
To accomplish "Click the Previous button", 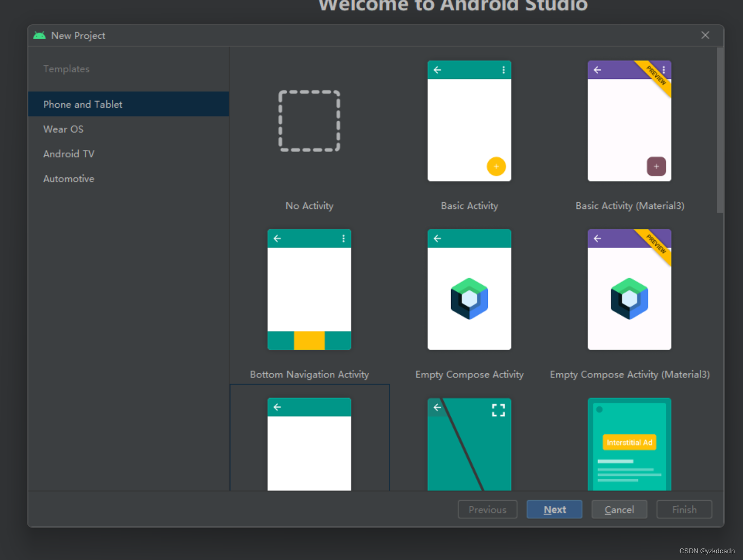I will click(x=487, y=509).
